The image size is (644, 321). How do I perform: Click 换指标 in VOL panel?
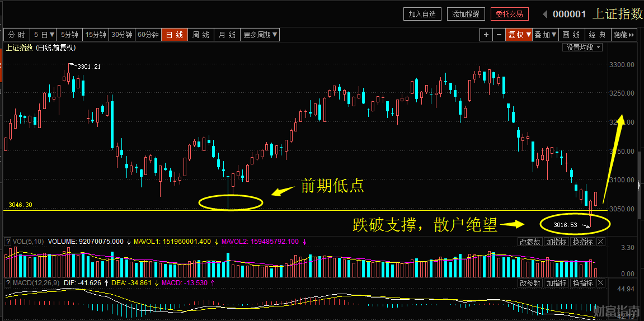pyautogui.click(x=583, y=242)
